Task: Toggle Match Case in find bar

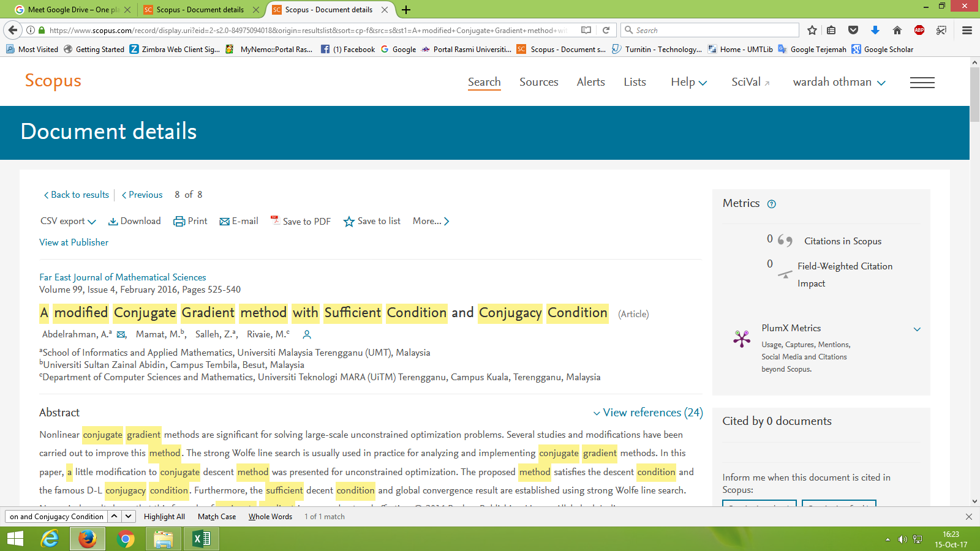Action: pyautogui.click(x=217, y=517)
